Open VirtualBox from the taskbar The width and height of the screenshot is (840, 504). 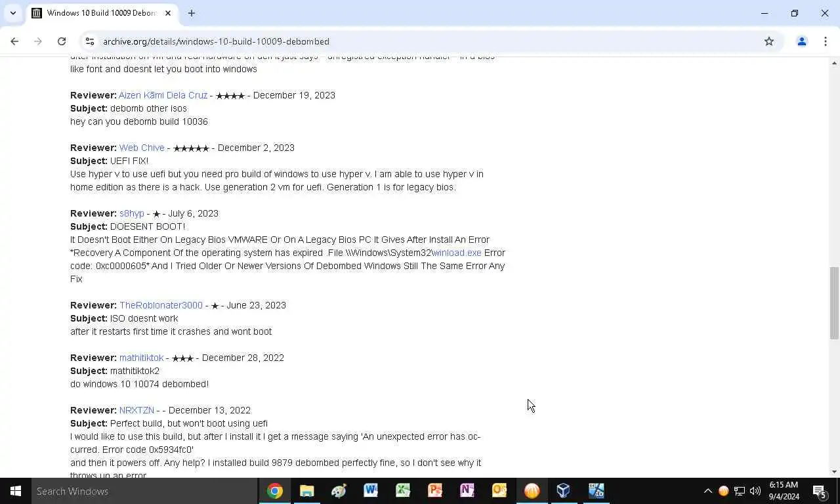pos(564,491)
